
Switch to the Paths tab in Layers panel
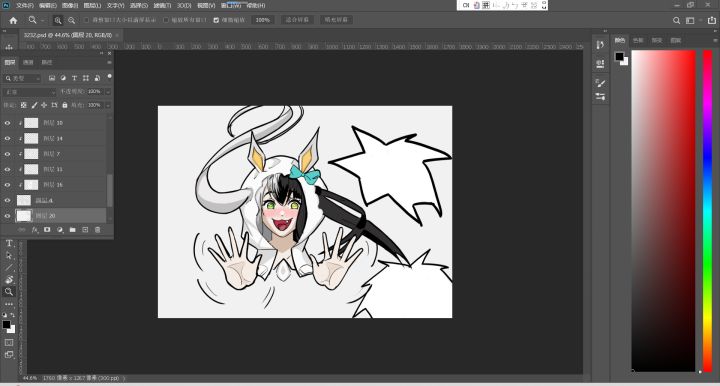click(x=47, y=62)
